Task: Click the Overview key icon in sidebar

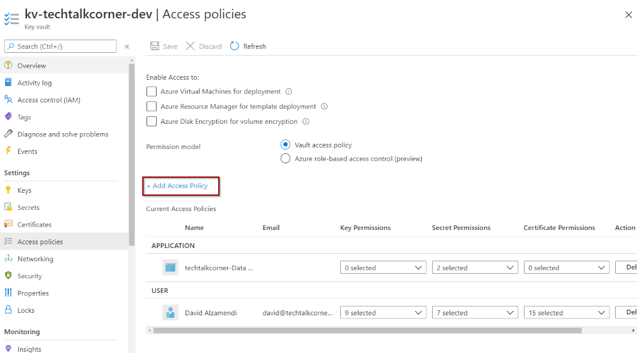Action: tap(8, 65)
